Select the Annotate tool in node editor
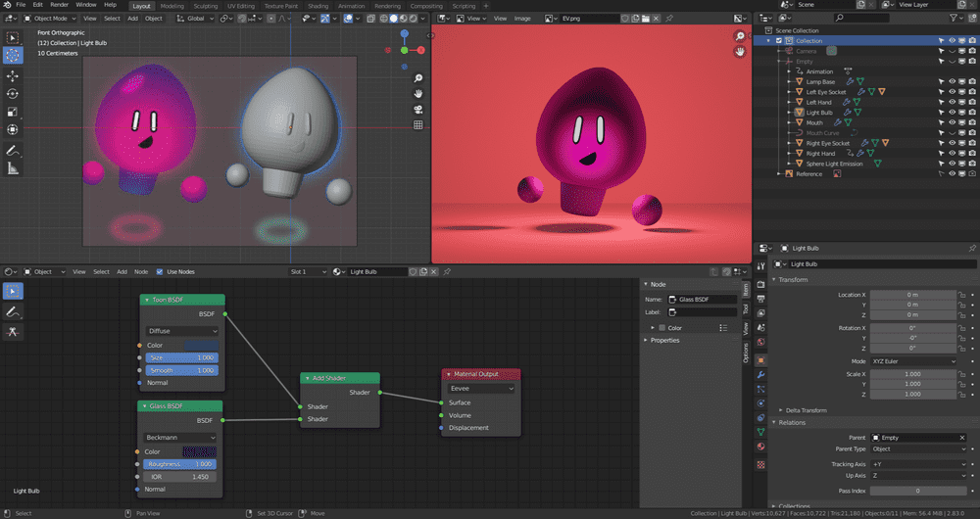The width and height of the screenshot is (980, 519). click(13, 311)
